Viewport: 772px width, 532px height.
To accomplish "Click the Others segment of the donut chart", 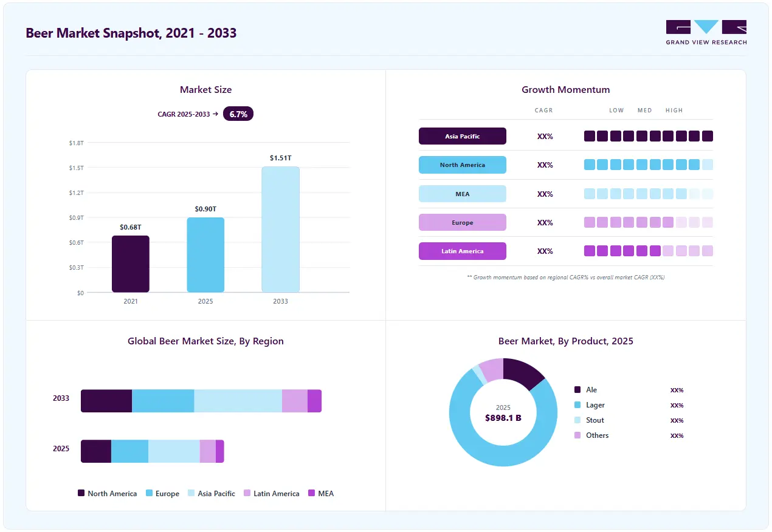I will coord(494,369).
